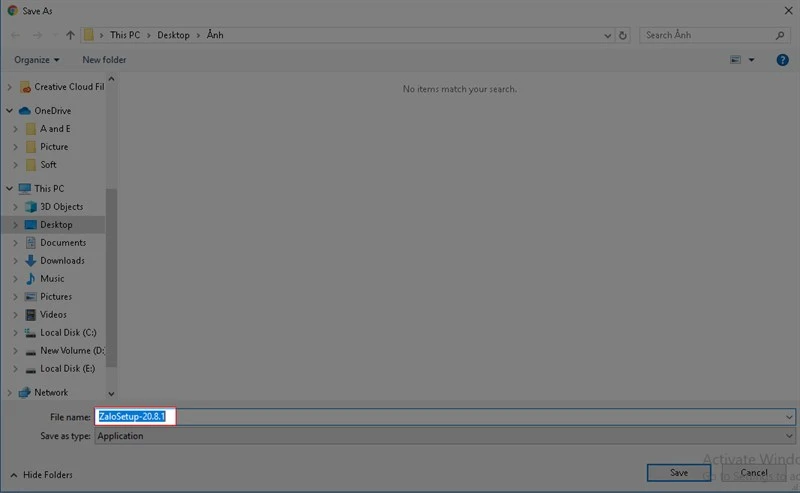Image resolution: width=800 pixels, height=493 pixels.
Task: Expand Creative Cloud Files node
Action: [x=9, y=87]
